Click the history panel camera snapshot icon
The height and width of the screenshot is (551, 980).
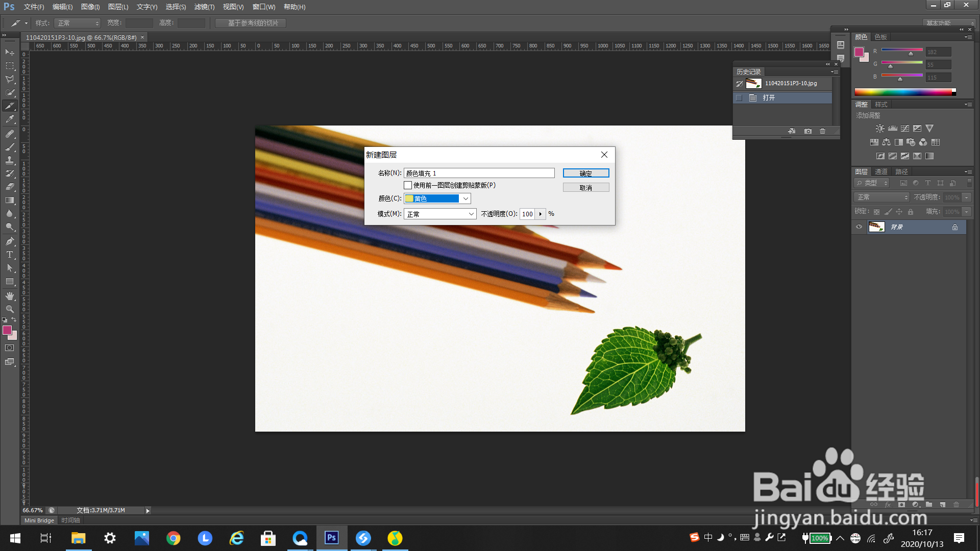pyautogui.click(x=808, y=131)
